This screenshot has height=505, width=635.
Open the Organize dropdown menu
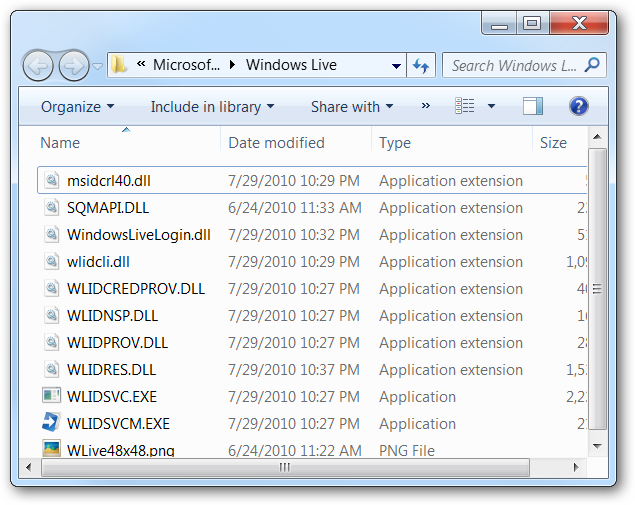click(x=77, y=107)
